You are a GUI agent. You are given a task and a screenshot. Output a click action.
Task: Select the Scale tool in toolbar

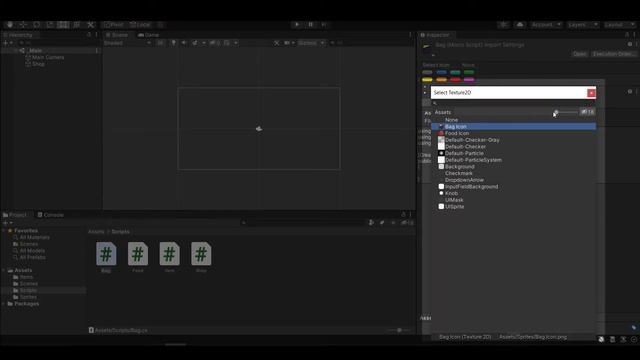pyautogui.click(x=50, y=24)
